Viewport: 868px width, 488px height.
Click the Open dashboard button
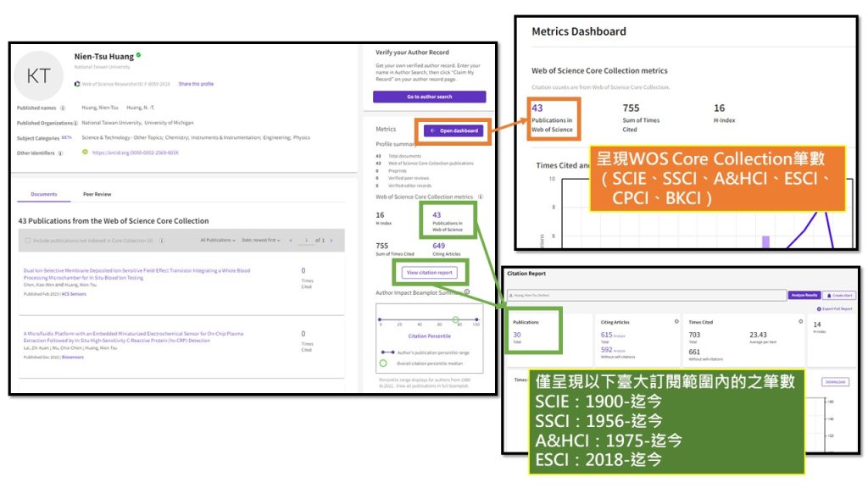point(454,130)
